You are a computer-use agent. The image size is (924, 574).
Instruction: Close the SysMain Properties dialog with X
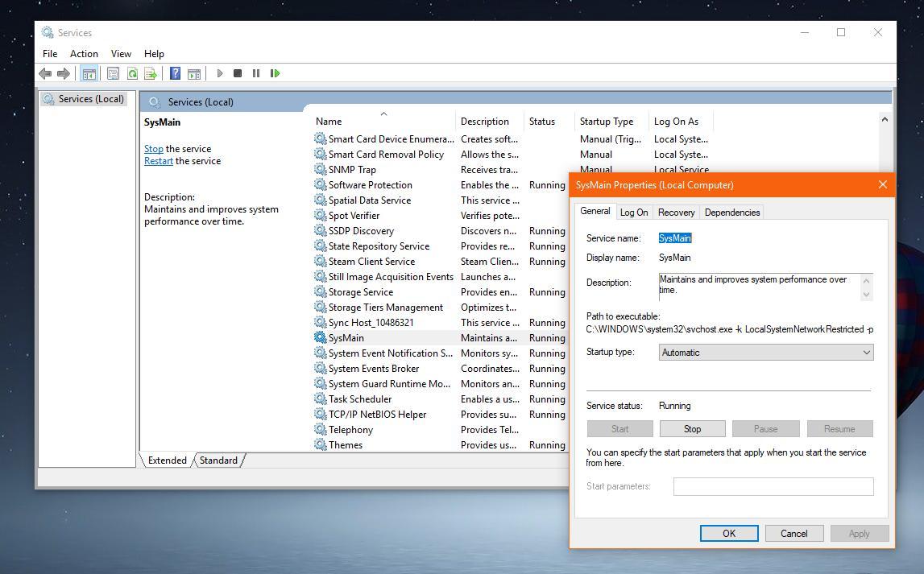coord(882,185)
